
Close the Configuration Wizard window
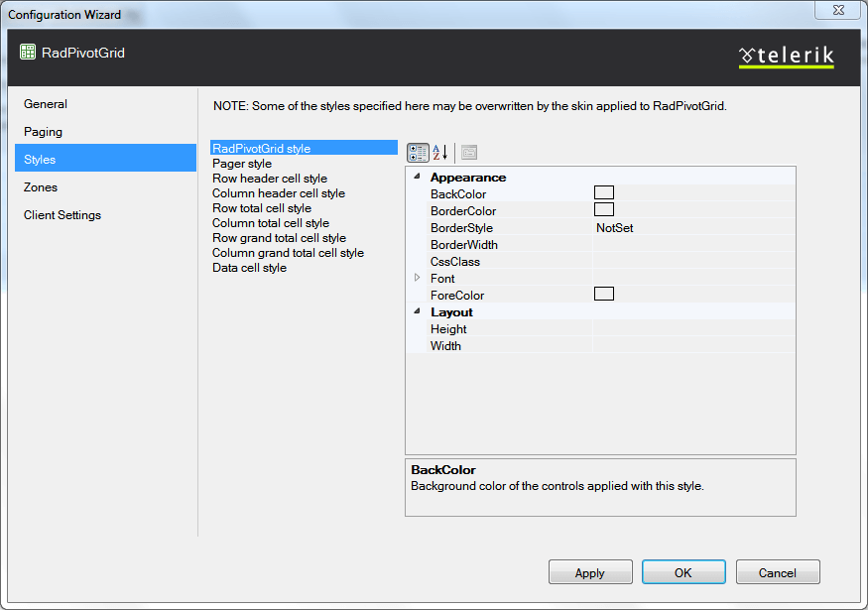pyautogui.click(x=838, y=10)
